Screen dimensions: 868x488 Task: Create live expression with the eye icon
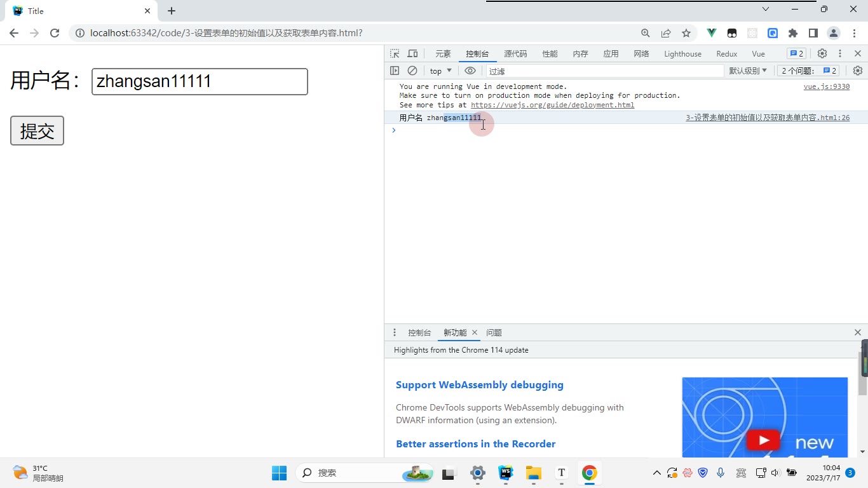[x=470, y=71]
